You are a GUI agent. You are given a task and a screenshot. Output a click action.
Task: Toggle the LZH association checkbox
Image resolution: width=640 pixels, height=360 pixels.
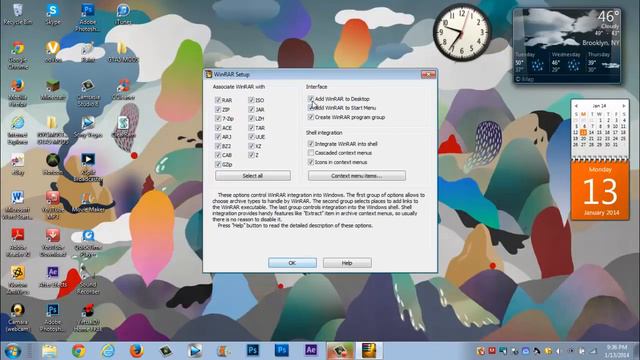point(251,118)
